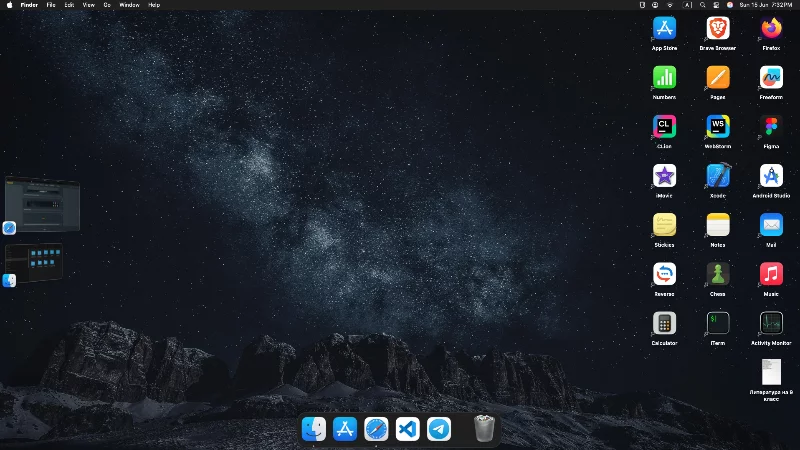This screenshot has height=450, width=800.
Task: Open the keyboard input source menu
Action: click(x=688, y=5)
